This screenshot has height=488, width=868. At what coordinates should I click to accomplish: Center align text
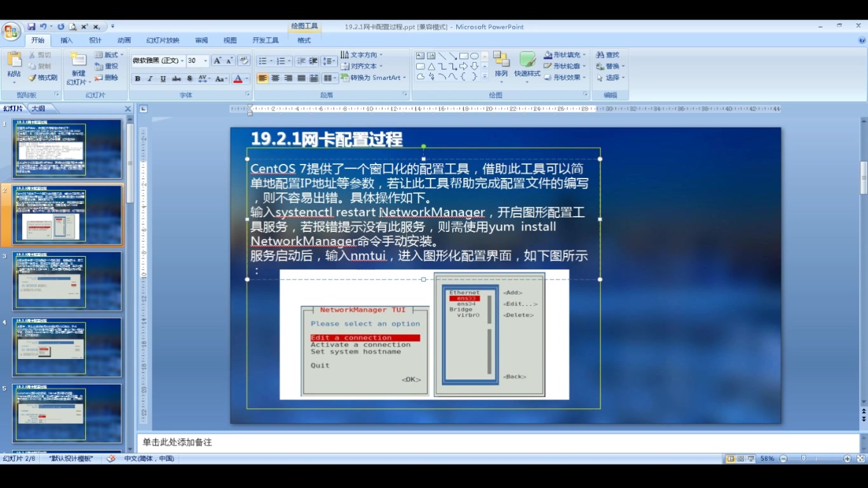[x=275, y=78]
